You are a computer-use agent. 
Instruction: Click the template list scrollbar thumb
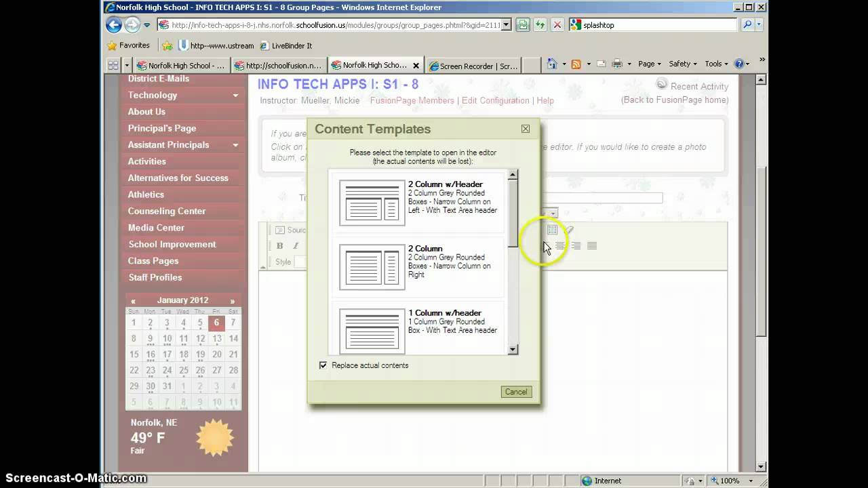[x=513, y=213]
